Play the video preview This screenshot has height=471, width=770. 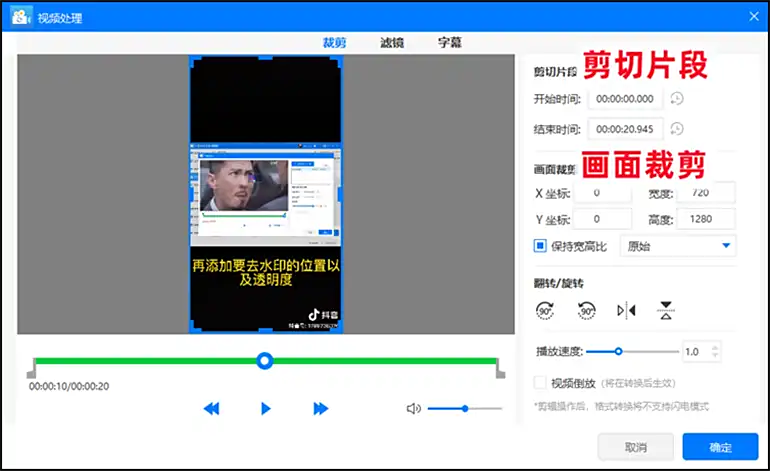pos(265,408)
